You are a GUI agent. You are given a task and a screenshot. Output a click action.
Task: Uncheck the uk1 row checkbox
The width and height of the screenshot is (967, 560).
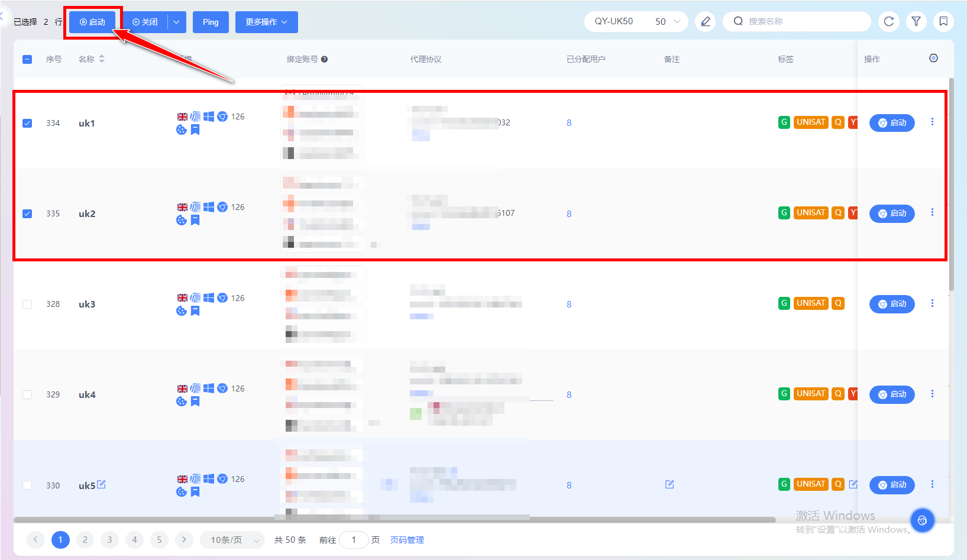point(27,123)
